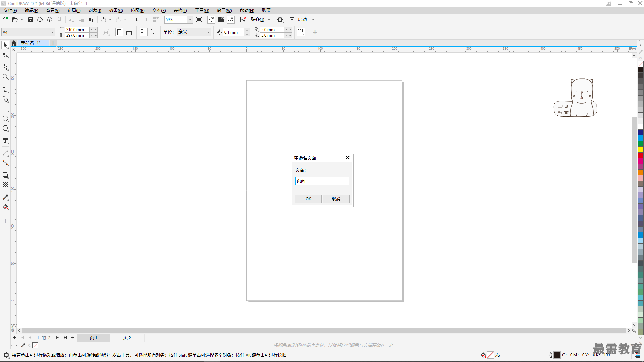The height and width of the screenshot is (362, 644).
Task: Confirm rename with OK button
Action: click(308, 199)
